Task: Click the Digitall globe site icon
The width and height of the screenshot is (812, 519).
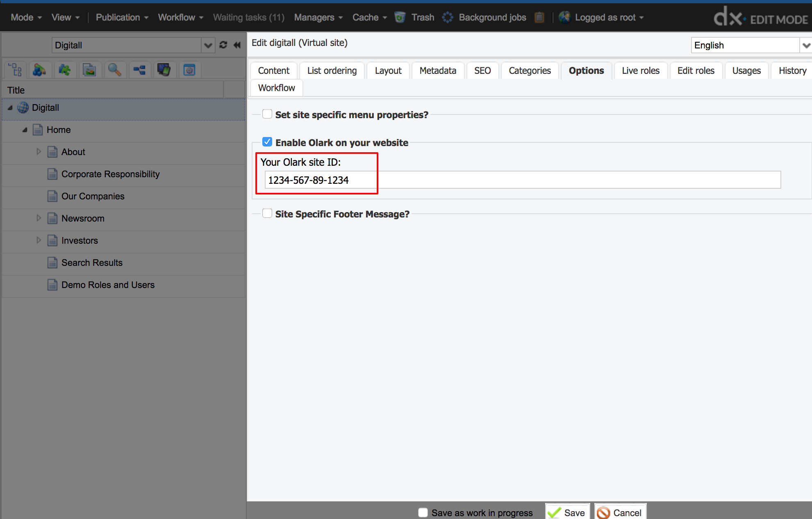Action: point(23,107)
